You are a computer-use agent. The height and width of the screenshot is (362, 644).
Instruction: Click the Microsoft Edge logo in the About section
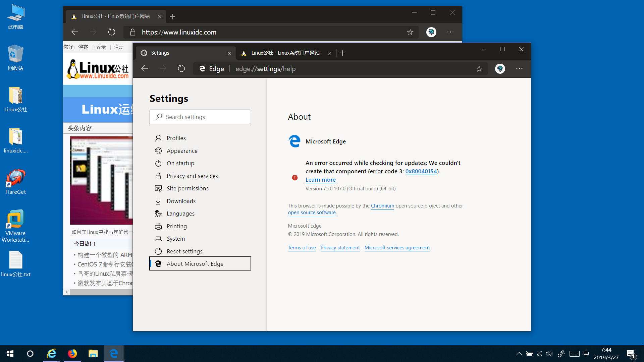pos(294,141)
